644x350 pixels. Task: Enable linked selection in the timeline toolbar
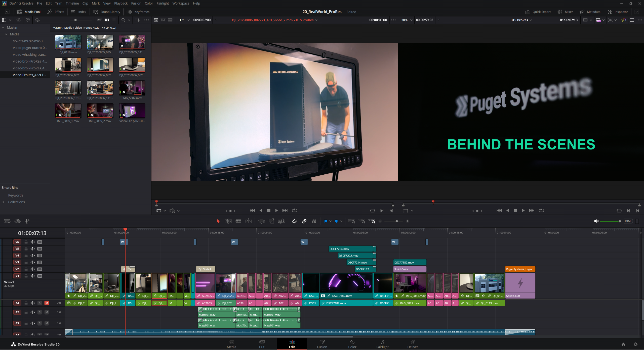pos(304,221)
